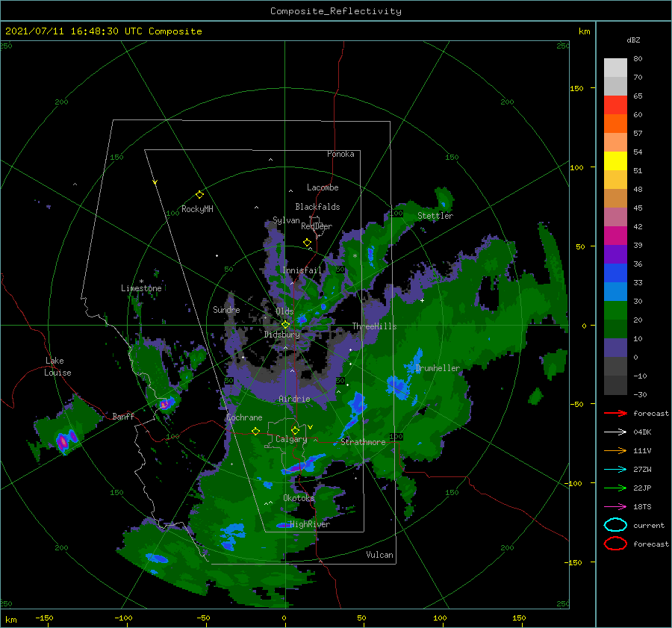Click the orange 111V arrow legend icon
672x628 pixels.
point(615,450)
